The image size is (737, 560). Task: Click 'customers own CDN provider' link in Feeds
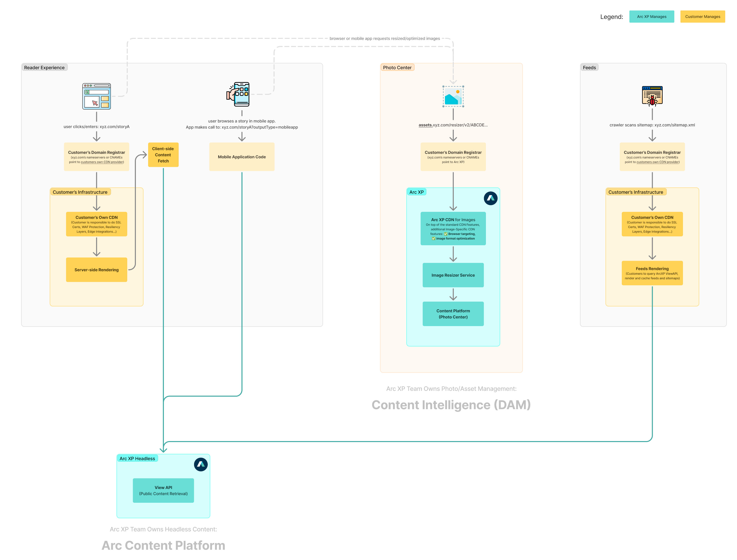point(658,162)
